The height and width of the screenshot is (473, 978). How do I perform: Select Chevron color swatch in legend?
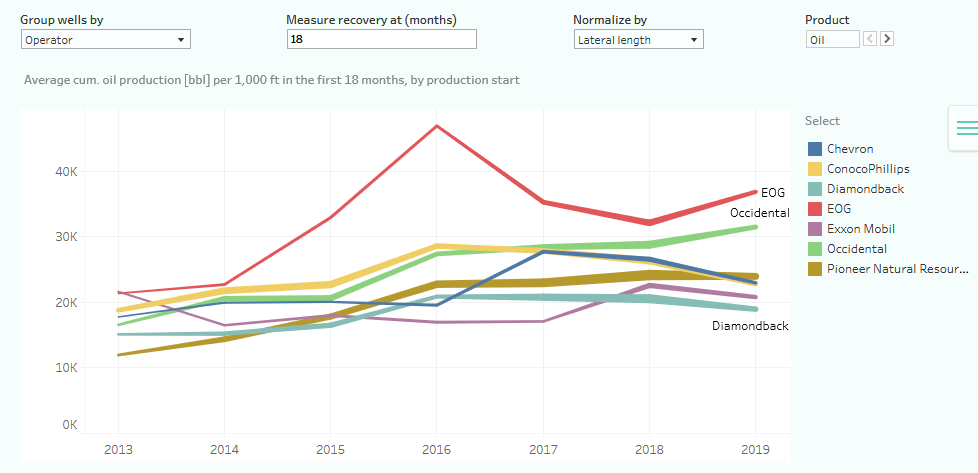815,149
